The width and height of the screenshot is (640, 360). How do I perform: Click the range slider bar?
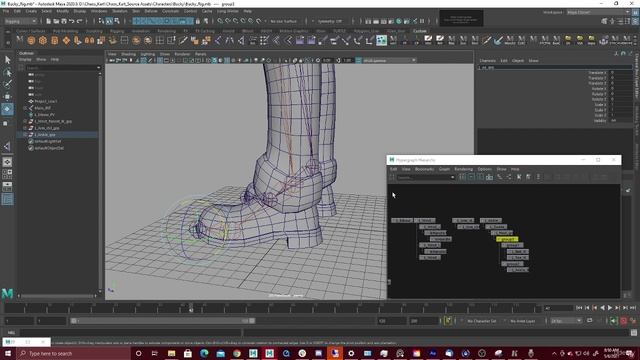pos(163,321)
